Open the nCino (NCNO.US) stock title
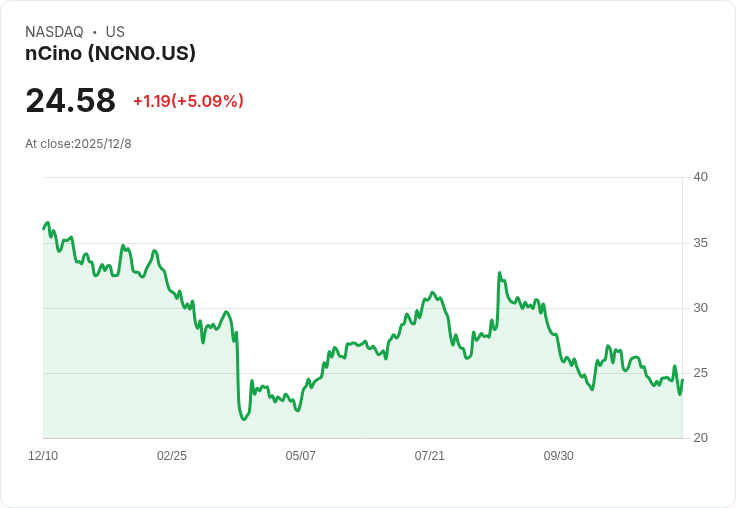This screenshot has height=508, width=736. point(110,53)
